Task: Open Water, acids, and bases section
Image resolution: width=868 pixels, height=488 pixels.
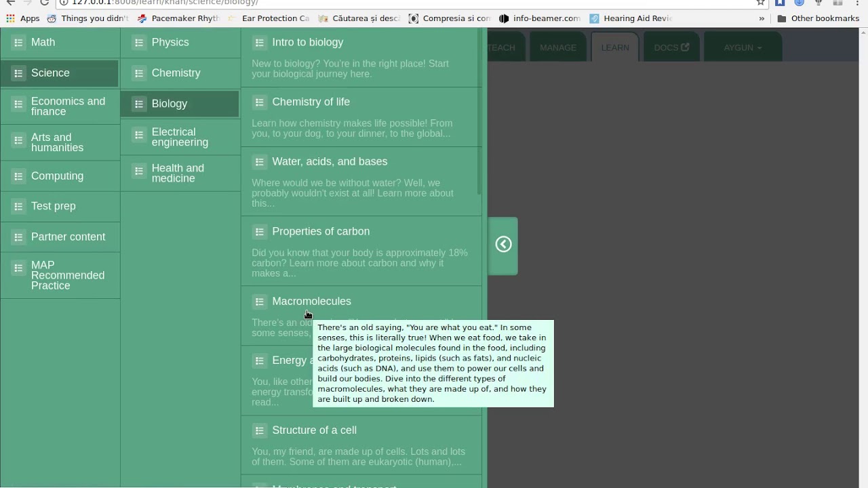Action: 361,182
